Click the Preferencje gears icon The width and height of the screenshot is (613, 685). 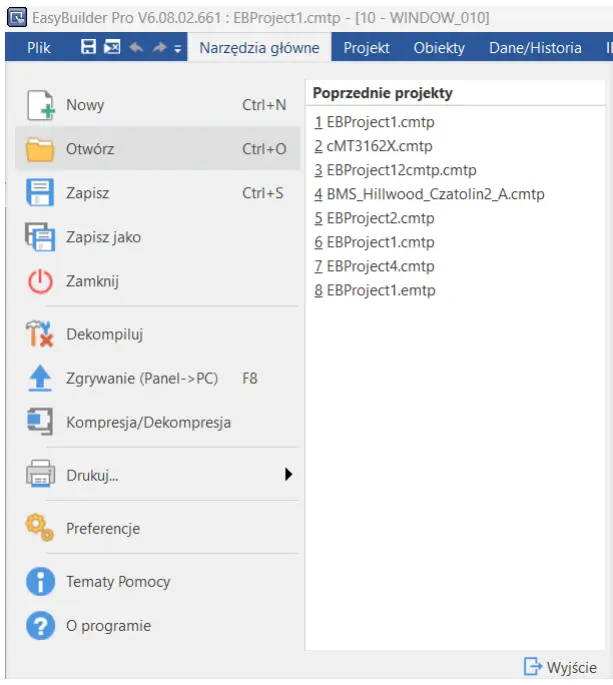[x=39, y=528]
